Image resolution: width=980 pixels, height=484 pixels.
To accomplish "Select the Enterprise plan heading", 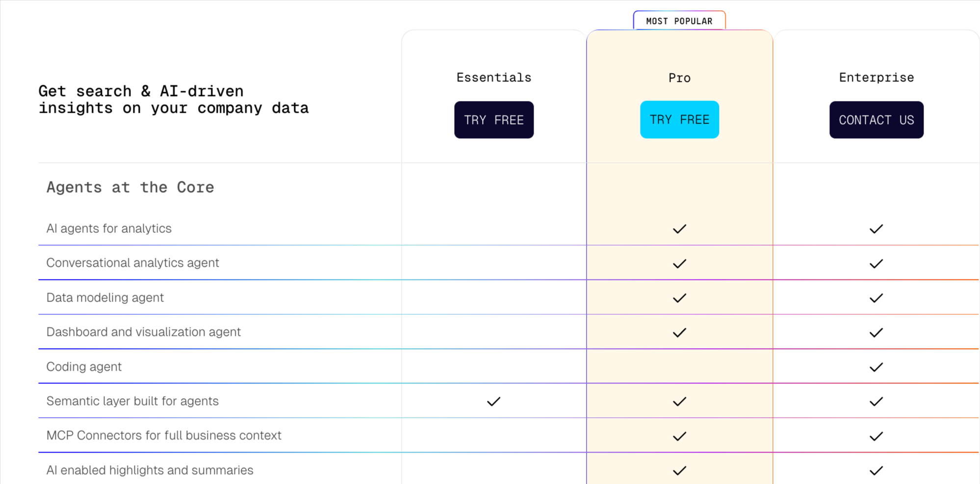I will [876, 77].
